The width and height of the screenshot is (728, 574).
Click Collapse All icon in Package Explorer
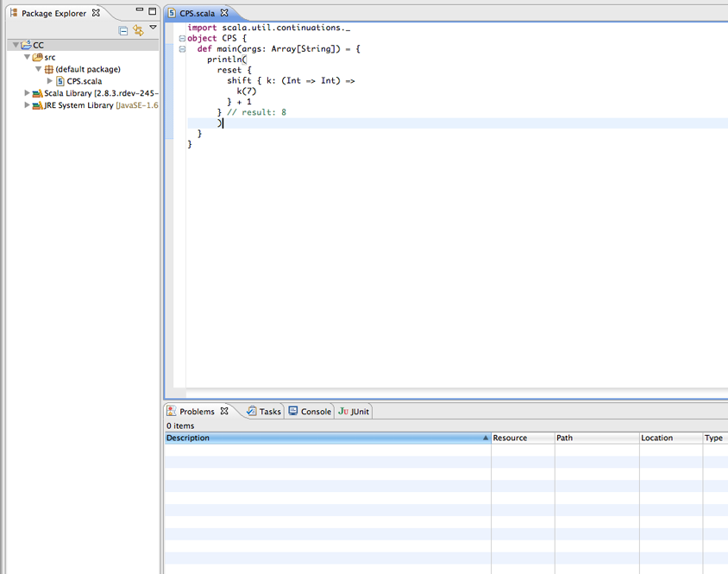(x=123, y=30)
